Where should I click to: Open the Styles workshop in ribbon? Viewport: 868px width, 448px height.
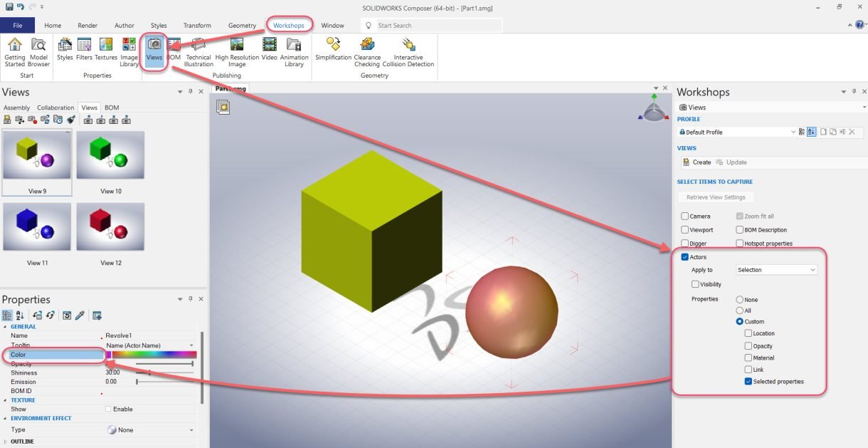(x=65, y=49)
